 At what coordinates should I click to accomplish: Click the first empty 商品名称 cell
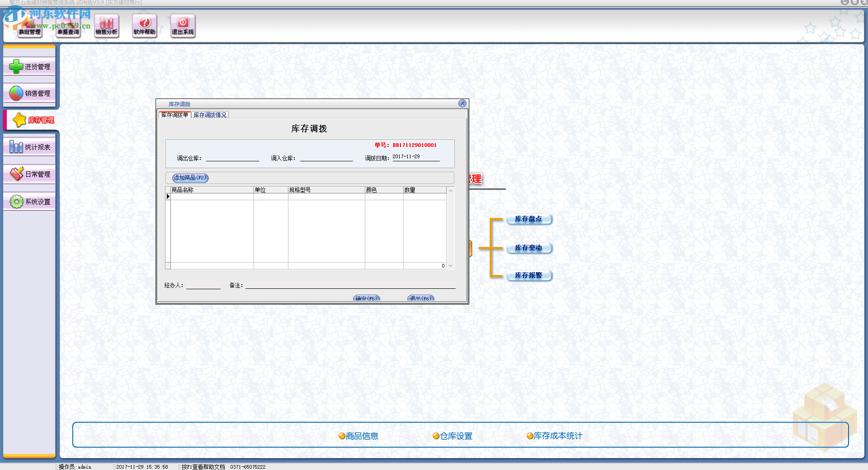click(212, 197)
